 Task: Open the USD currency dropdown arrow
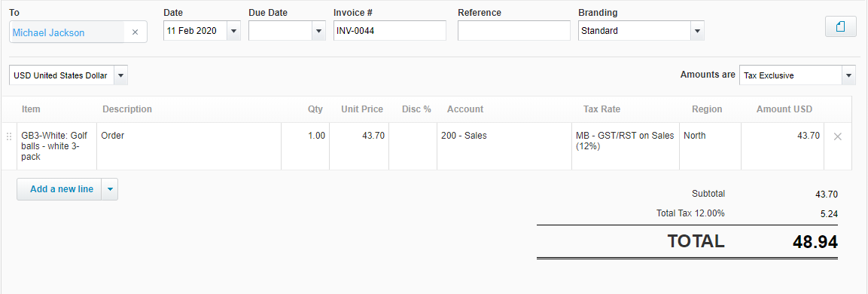coord(120,75)
